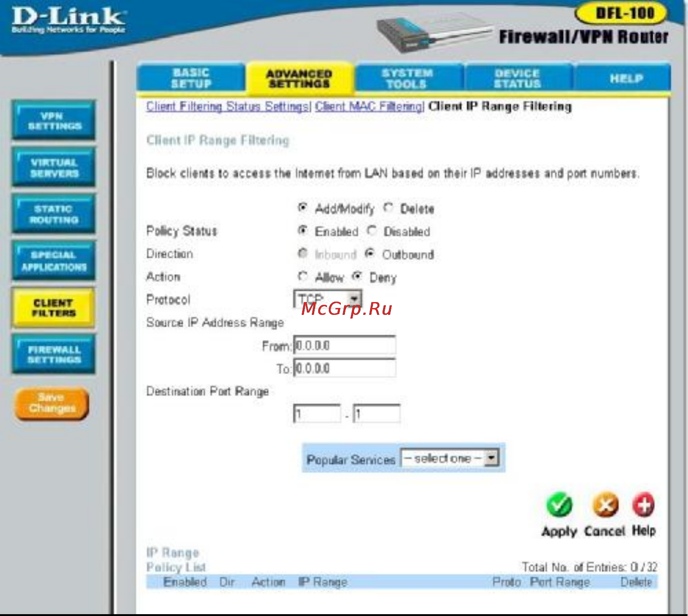This screenshot has height=616, width=688.
Task: Open Client Filtering Status Settings link
Action: (228, 106)
